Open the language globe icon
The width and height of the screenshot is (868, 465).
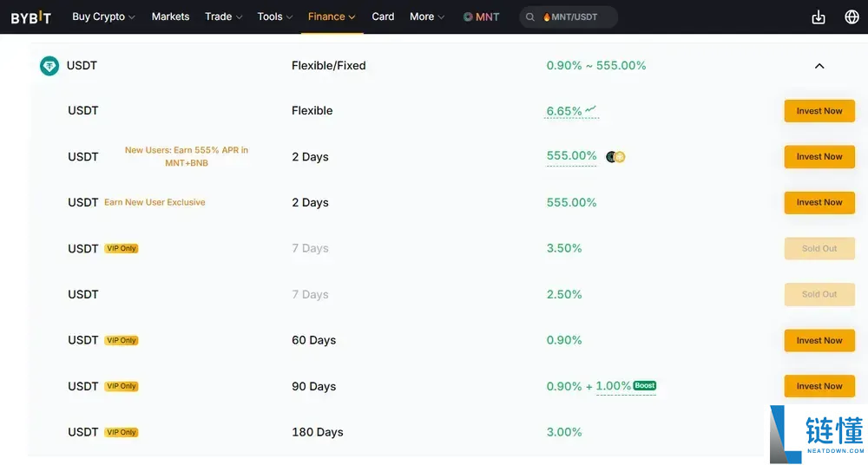(852, 17)
